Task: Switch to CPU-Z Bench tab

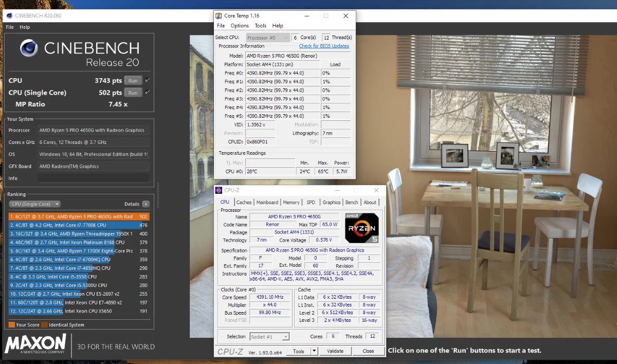Action: [x=352, y=202]
